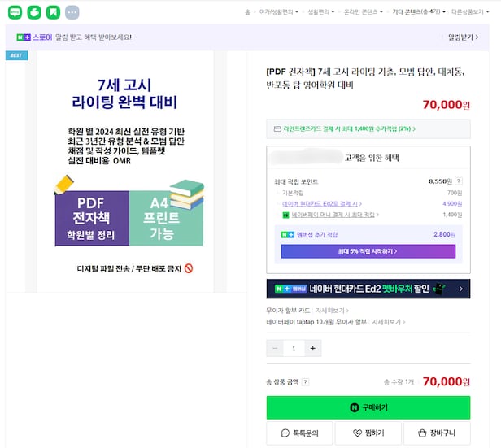This screenshot has height=448, width=501.
Task: Click the minus button to decrease quantity
Action: tap(275, 348)
